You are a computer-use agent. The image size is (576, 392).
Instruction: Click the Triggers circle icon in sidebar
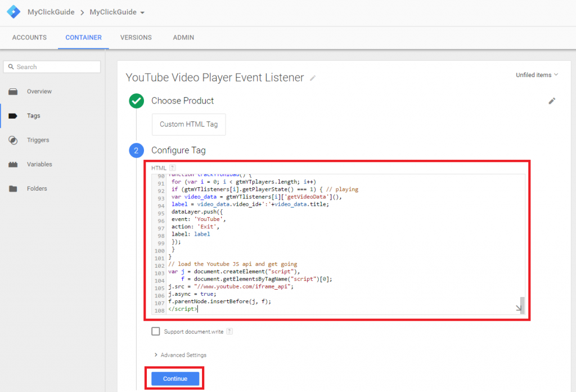click(13, 140)
